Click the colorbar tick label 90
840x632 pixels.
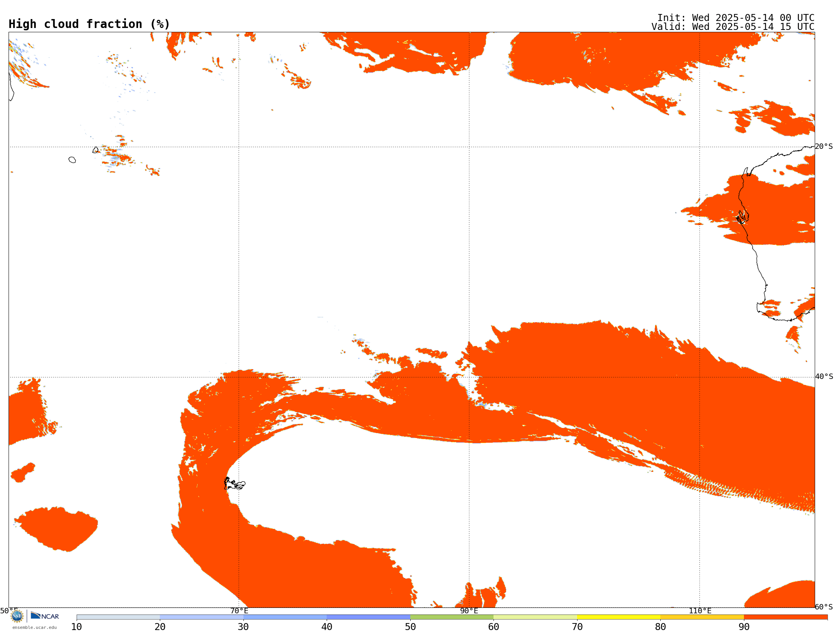click(x=744, y=627)
